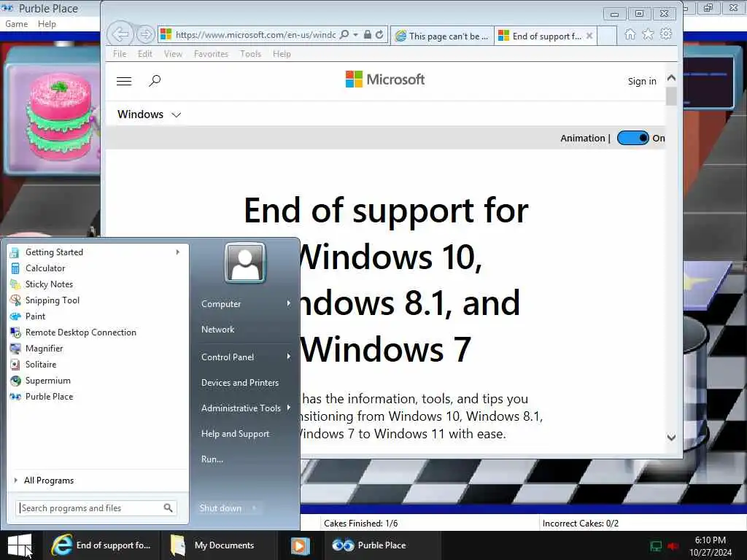Close the 'End of support' tab
Image resolution: width=747 pixels, height=560 pixels.
click(x=589, y=36)
